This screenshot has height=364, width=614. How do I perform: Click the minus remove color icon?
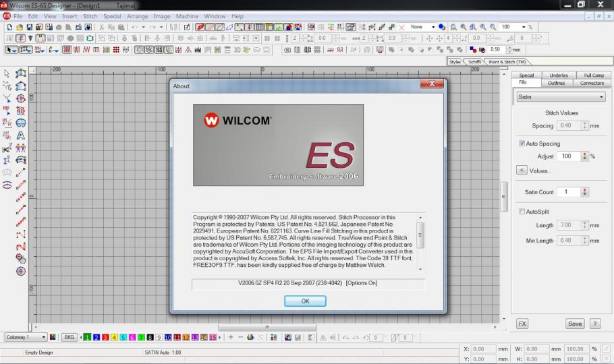coord(240,337)
